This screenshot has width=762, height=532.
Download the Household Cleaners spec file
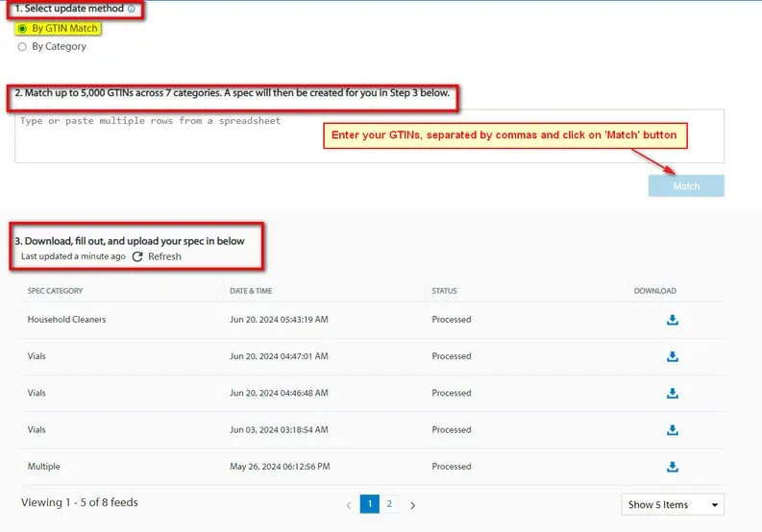(673, 320)
